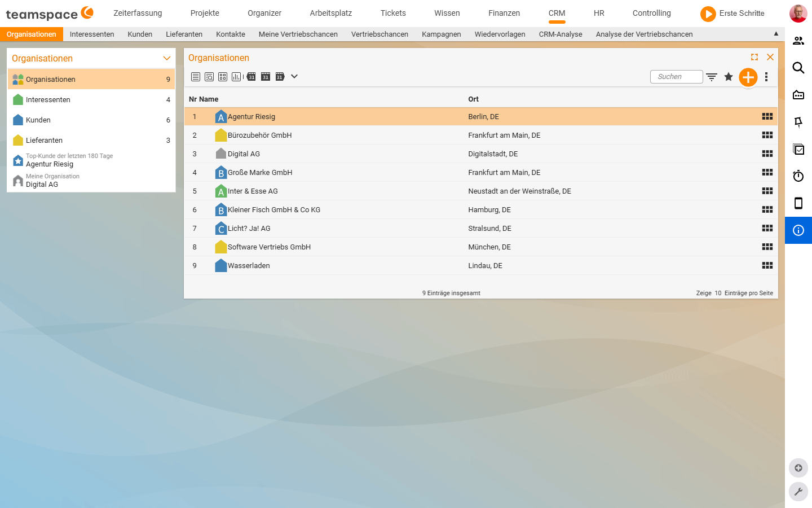Click the Stralsund, DE location cell
812x508 pixels.
click(489, 229)
